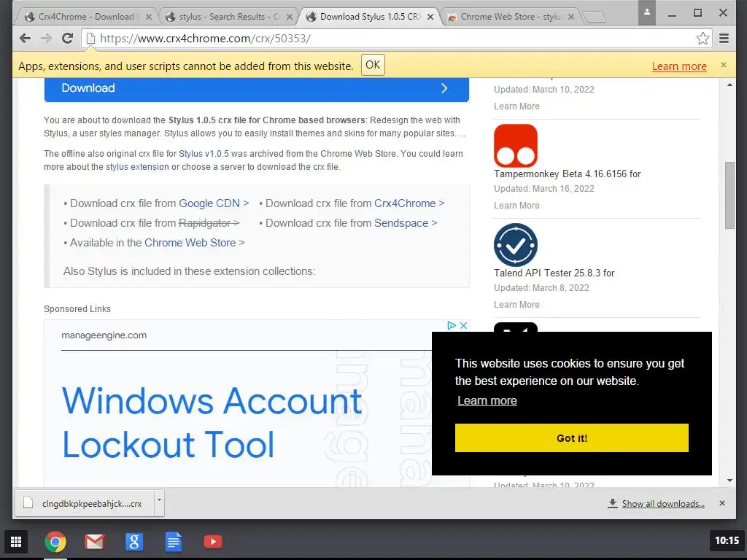The image size is (747, 560).
Task: Close the Chrome Web Store tab
Action: pos(571,17)
